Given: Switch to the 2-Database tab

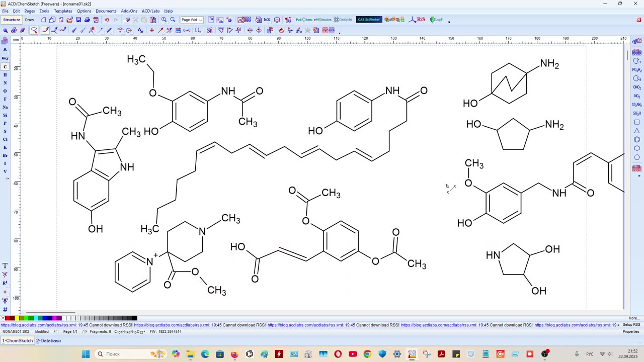Looking at the screenshot, I should coord(48,341).
